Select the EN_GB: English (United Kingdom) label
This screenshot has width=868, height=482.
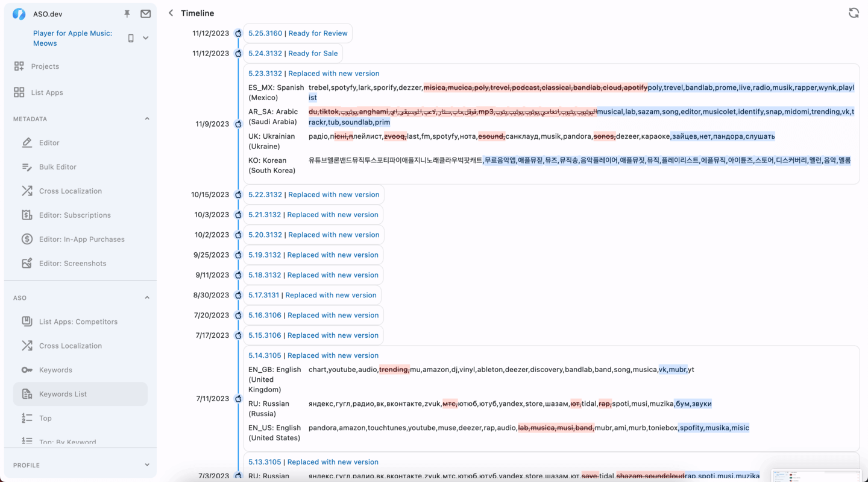coord(274,379)
